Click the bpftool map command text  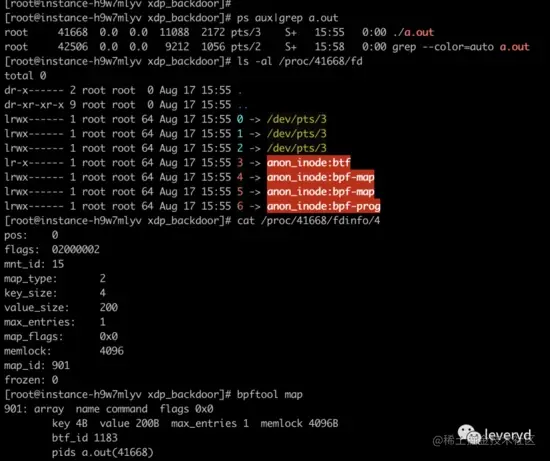point(270,394)
